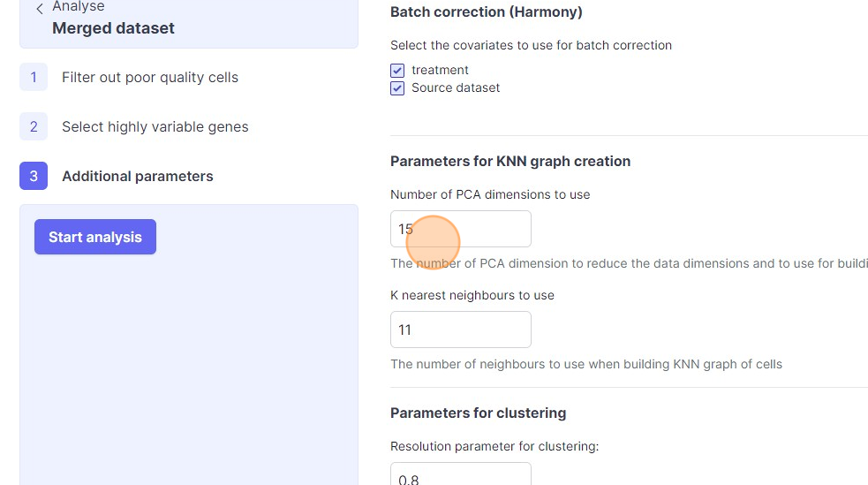Click the Parameters for KNN graph creation heading
The height and width of the screenshot is (485, 868).
point(510,161)
